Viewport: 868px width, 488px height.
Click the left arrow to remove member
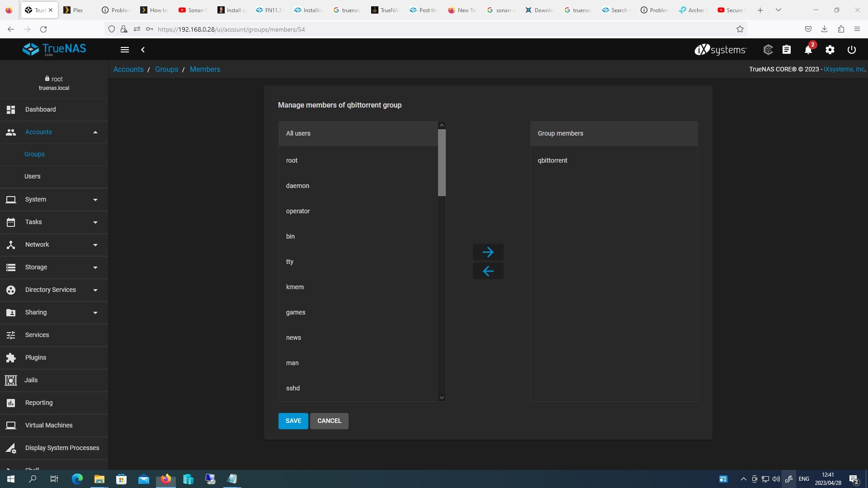(x=488, y=271)
